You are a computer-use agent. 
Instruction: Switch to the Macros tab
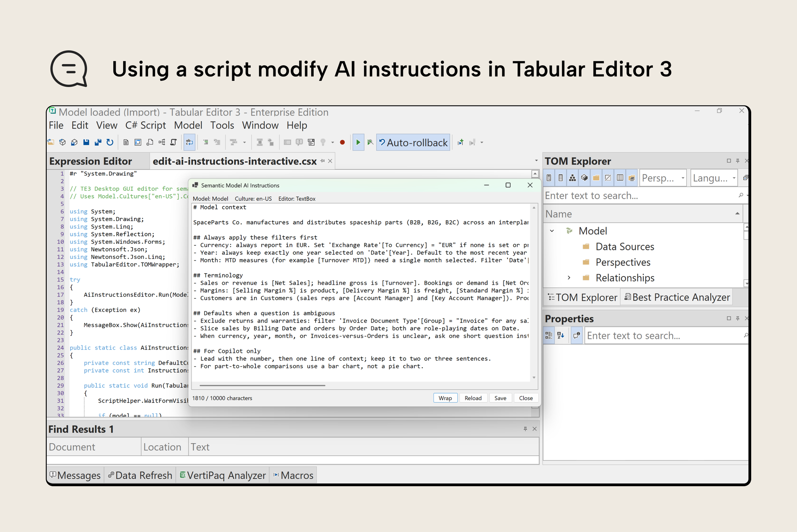[293, 475]
